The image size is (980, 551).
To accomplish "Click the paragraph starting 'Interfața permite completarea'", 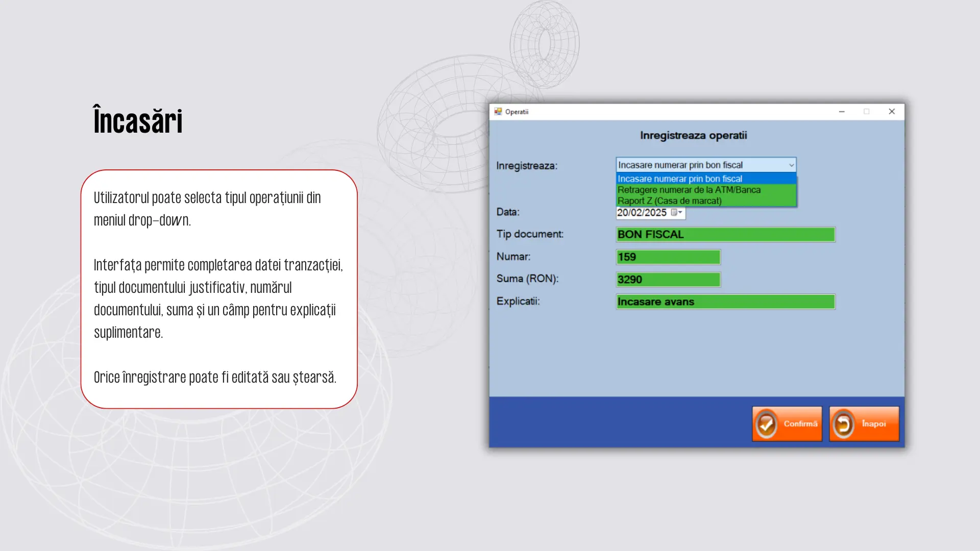I will pyautogui.click(x=218, y=299).
